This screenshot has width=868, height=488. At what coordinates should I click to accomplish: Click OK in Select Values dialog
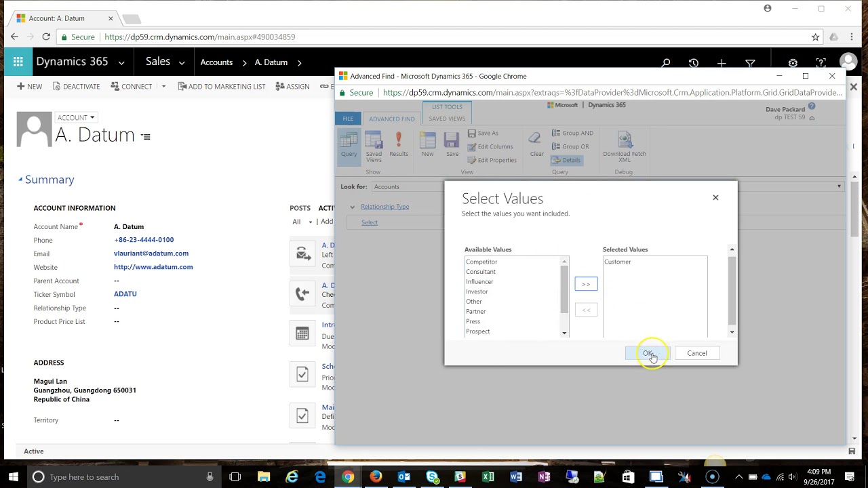pyautogui.click(x=647, y=353)
